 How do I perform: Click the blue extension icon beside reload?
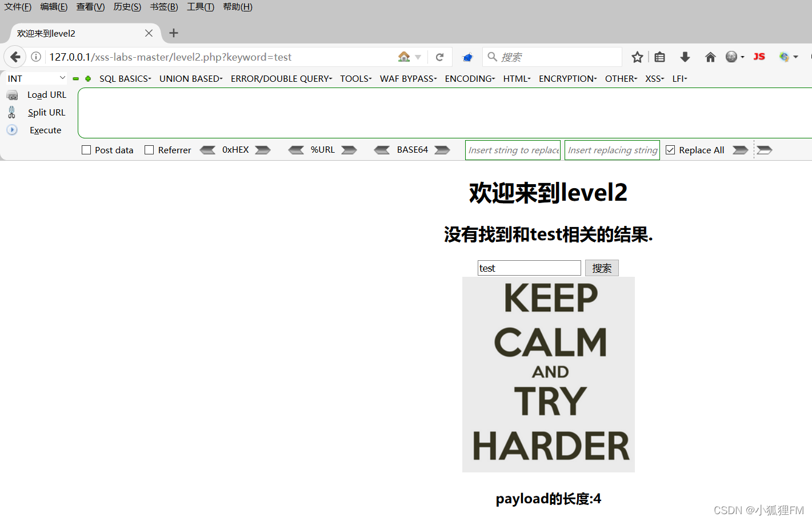467,57
